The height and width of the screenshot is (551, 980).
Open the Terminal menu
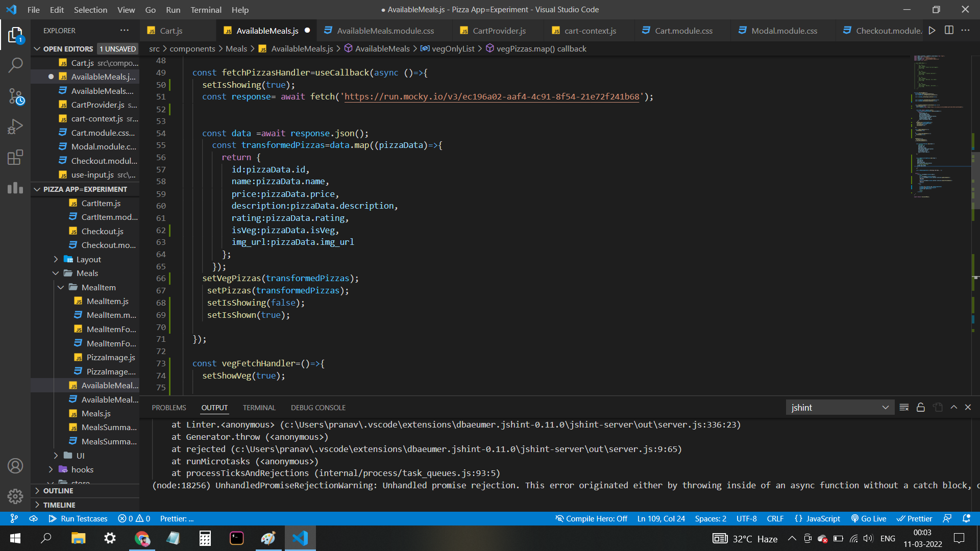pos(206,10)
